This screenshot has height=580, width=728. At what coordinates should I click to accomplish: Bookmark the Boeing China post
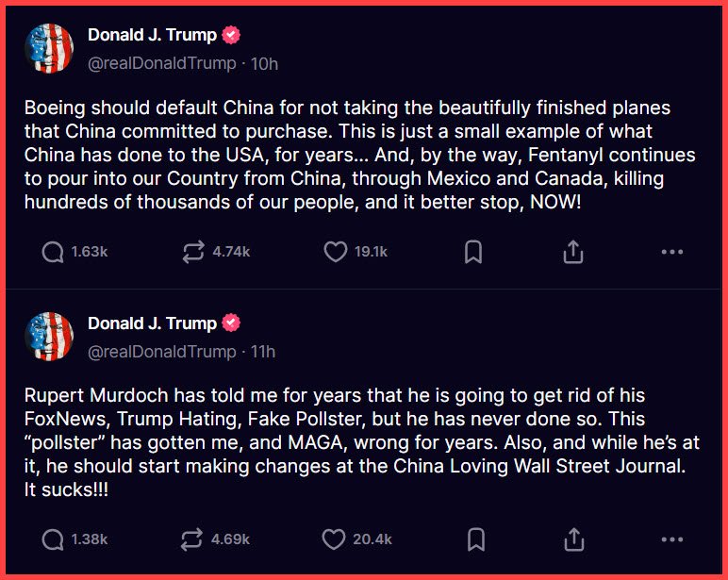474,252
